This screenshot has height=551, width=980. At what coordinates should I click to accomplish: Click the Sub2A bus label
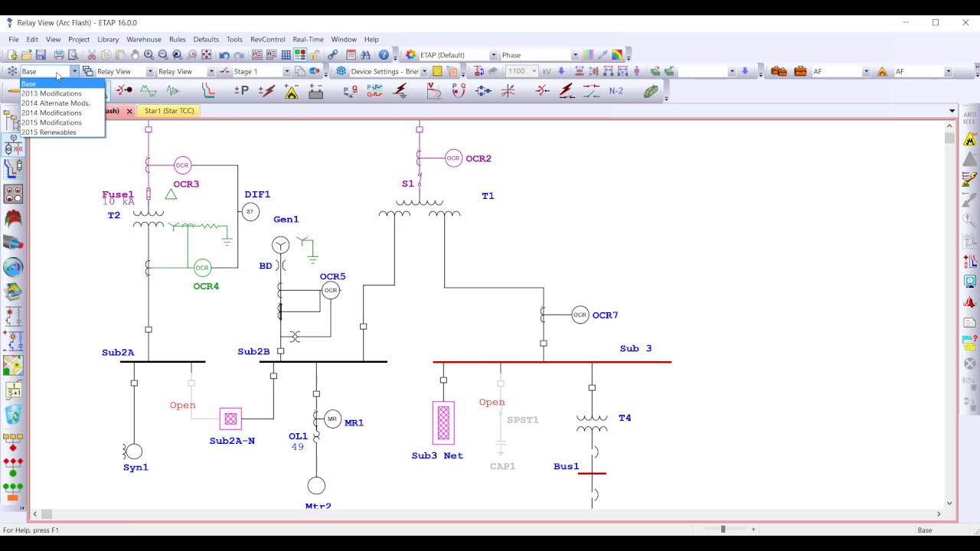(118, 353)
